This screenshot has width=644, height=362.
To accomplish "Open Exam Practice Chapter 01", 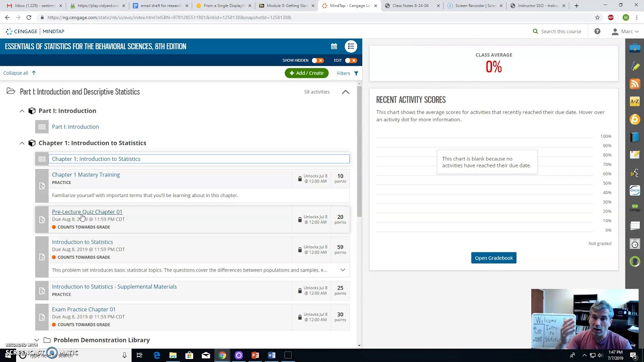I will click(84, 309).
